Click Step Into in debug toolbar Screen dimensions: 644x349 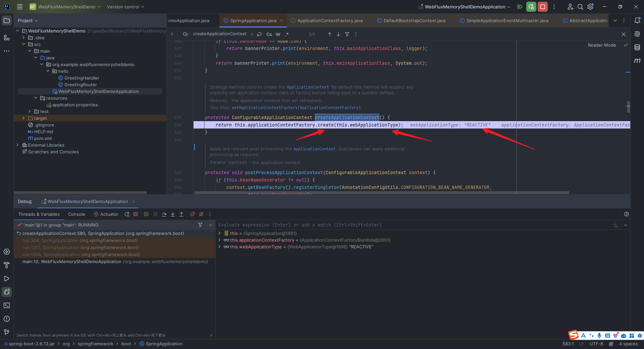coord(173,214)
